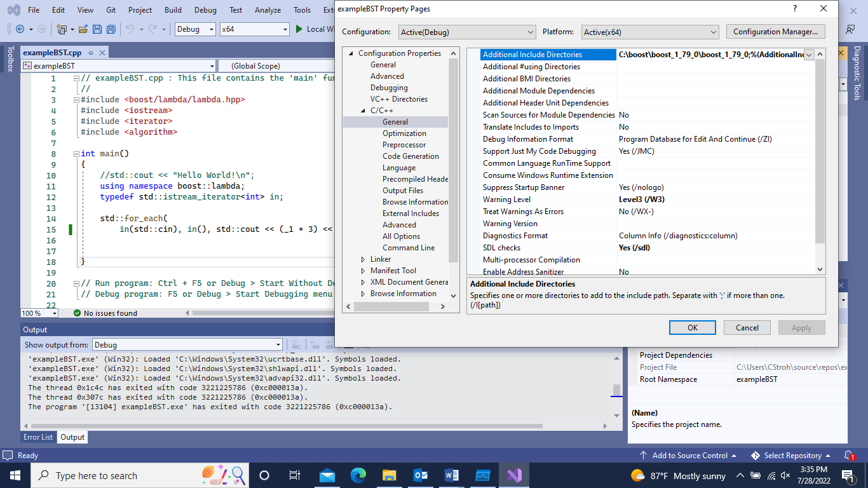Open the Analyze menu

pyautogui.click(x=268, y=10)
